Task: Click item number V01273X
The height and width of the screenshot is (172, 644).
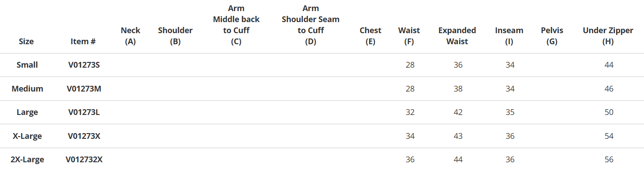Action: click(84, 136)
